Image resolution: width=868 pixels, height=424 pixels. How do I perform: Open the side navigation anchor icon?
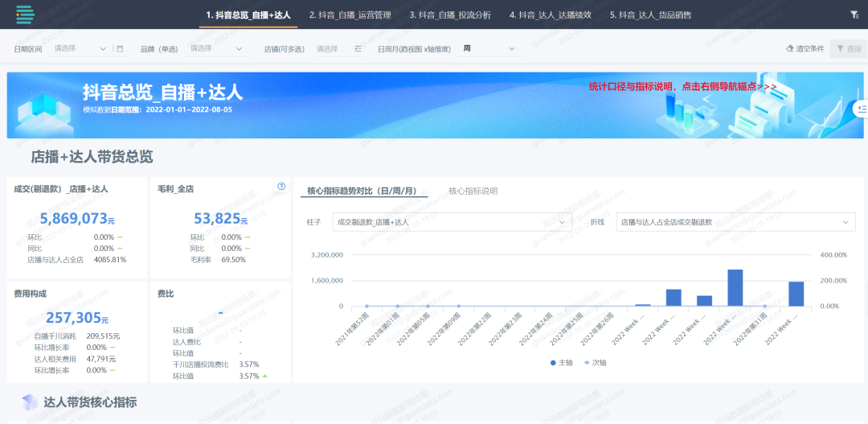tap(862, 109)
